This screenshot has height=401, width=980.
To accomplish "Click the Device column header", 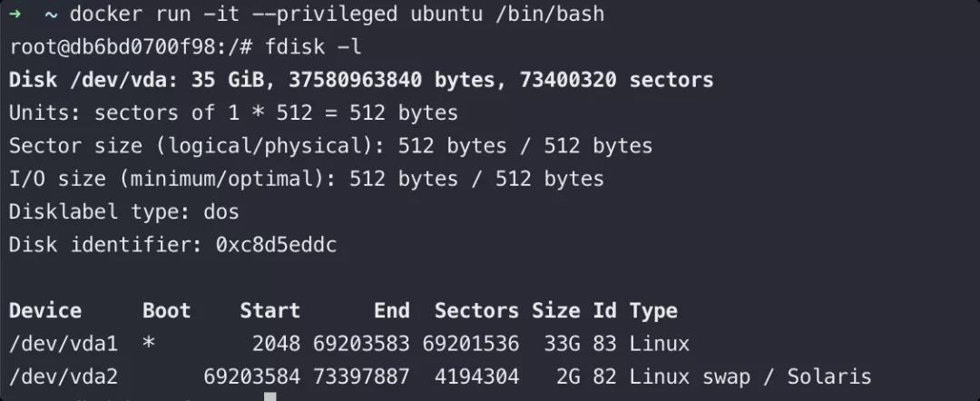I will click(x=45, y=310).
